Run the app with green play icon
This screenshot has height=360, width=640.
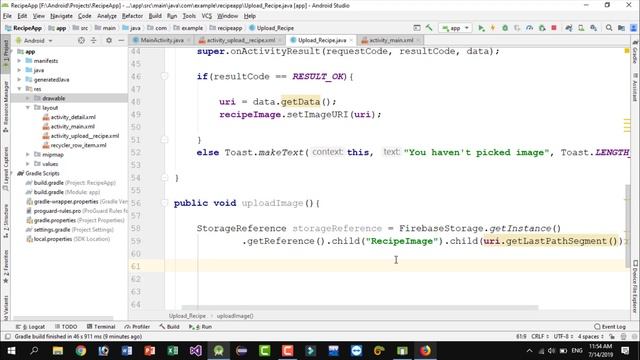(x=482, y=28)
